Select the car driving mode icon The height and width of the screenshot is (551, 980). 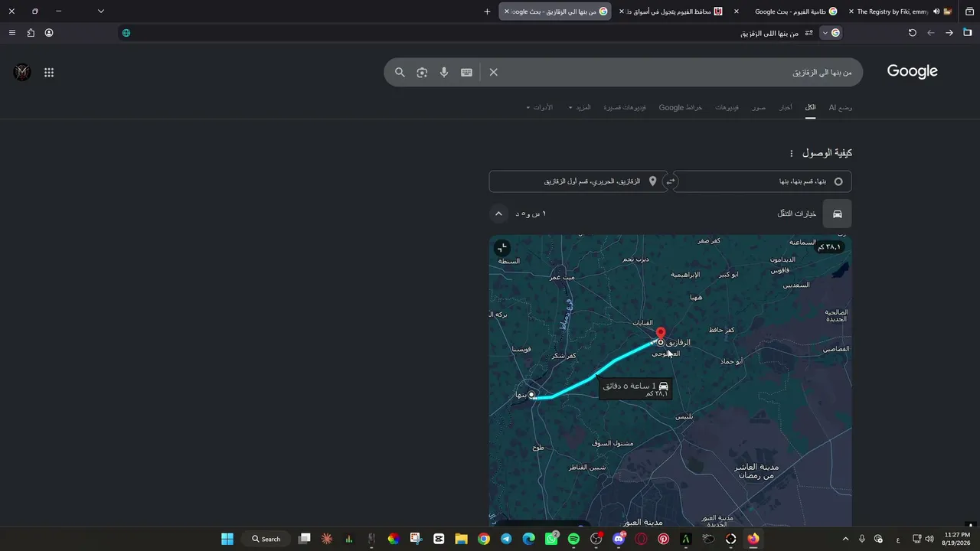coord(837,214)
